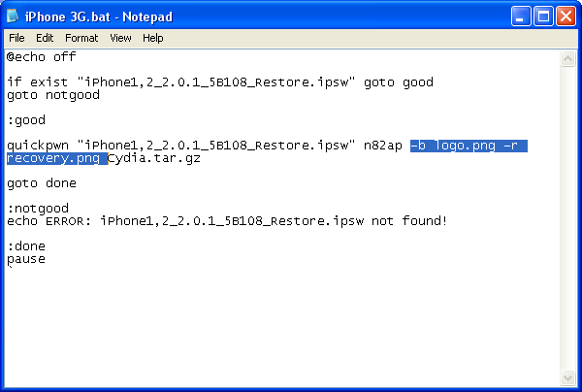Viewport: 582px width, 392px height.
Task: Click the 'n82ap' word in quickpwn line
Action: point(383,146)
